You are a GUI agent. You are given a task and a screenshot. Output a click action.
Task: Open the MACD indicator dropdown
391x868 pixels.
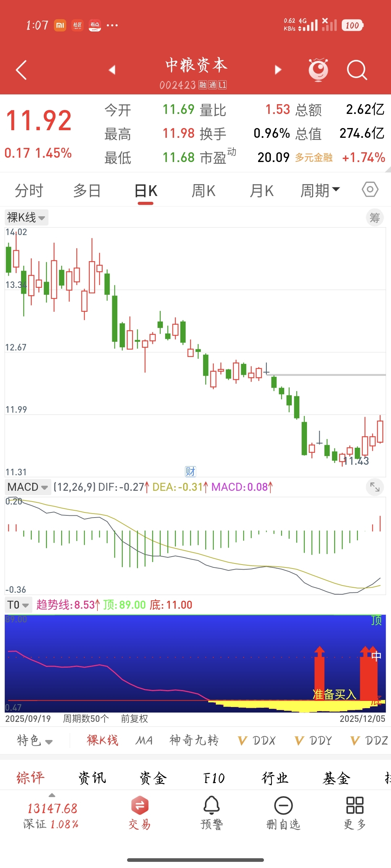[28, 487]
